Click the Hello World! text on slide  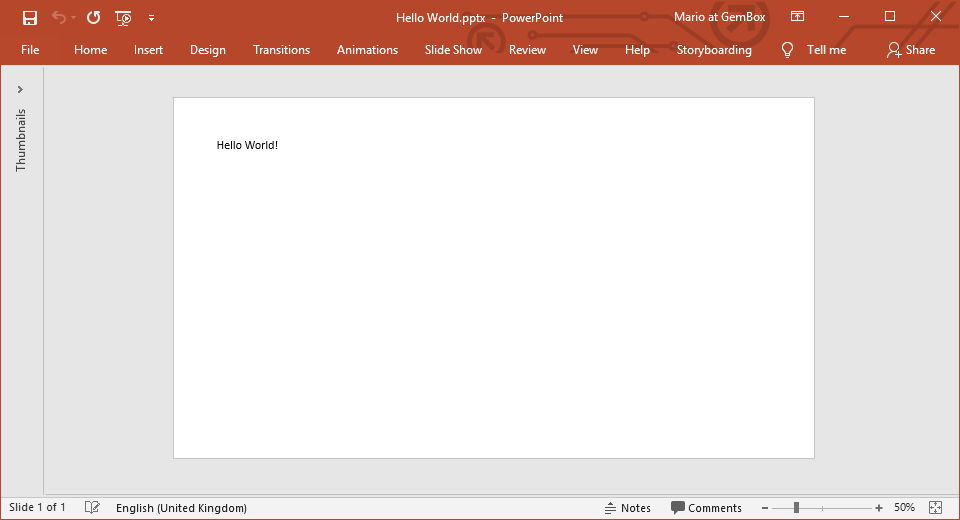247,145
